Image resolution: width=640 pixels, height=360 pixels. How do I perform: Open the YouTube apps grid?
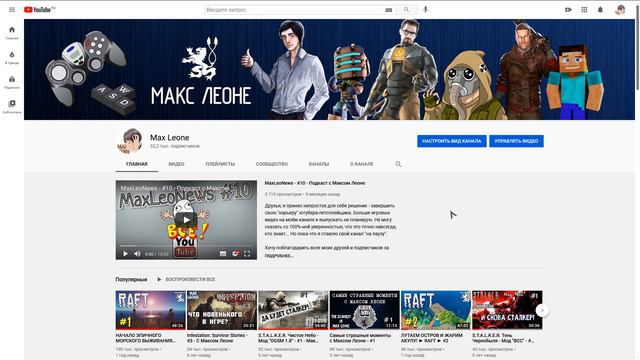584,9
